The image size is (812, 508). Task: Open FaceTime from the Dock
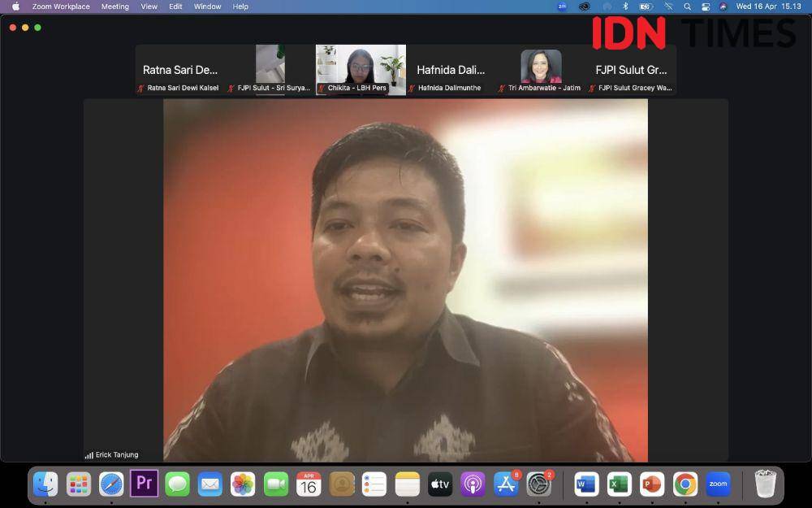click(276, 484)
